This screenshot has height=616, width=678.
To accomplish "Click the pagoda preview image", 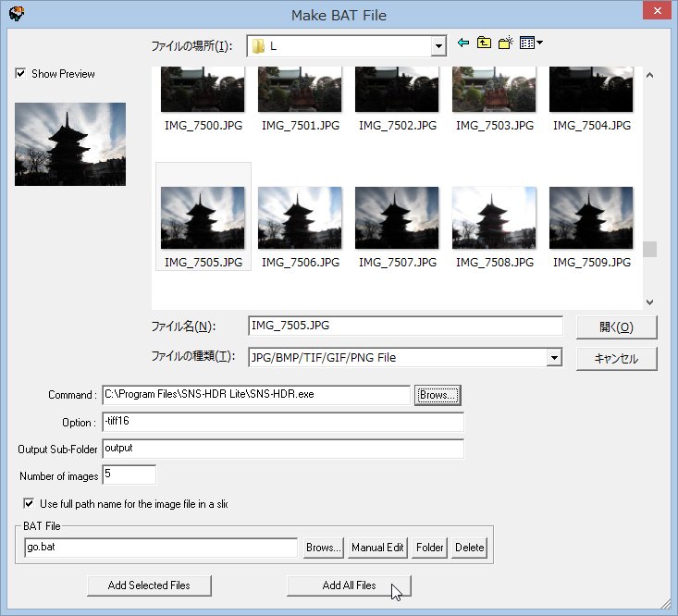I will [70, 144].
